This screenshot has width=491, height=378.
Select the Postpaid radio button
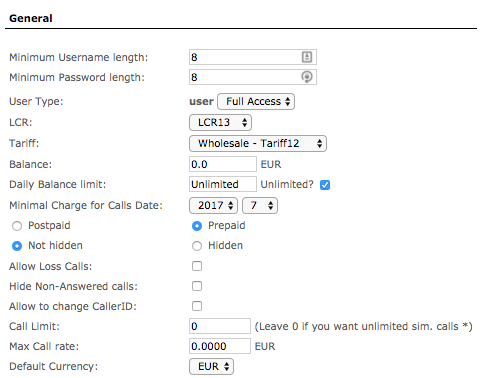(17, 226)
